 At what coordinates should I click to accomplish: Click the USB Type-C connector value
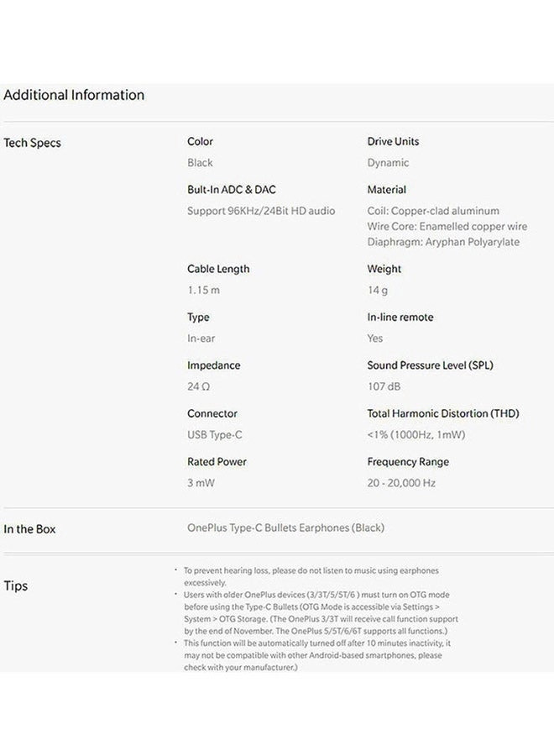click(215, 434)
